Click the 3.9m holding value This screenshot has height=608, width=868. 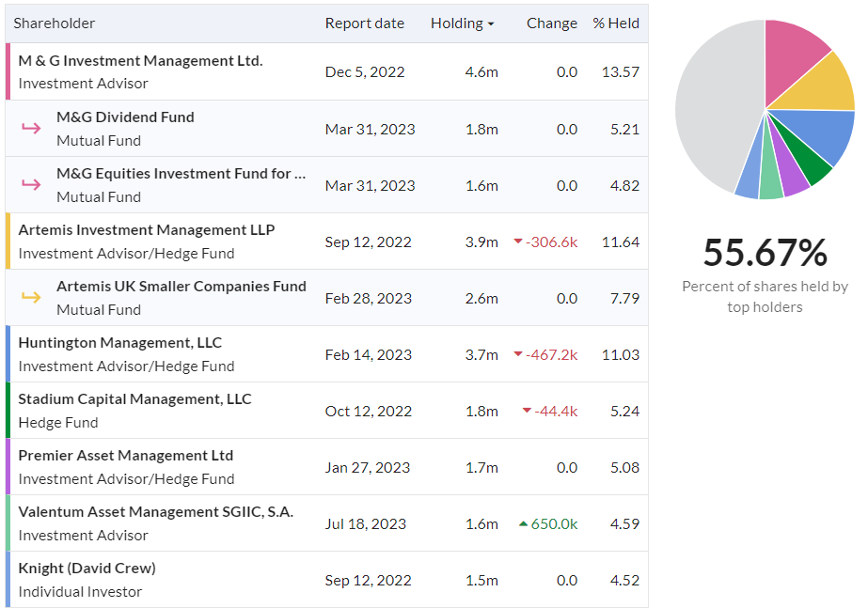[x=481, y=242]
